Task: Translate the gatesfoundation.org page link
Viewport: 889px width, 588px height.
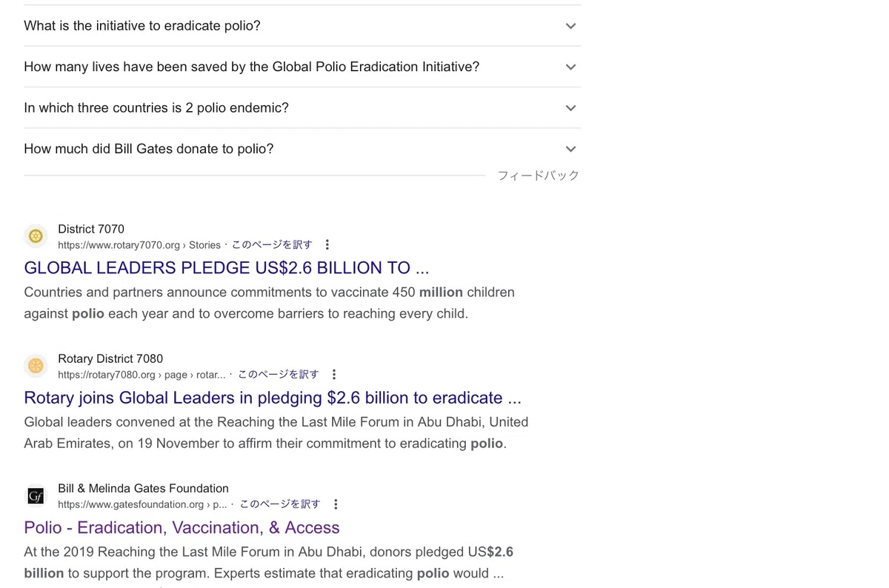Action: 280,504
